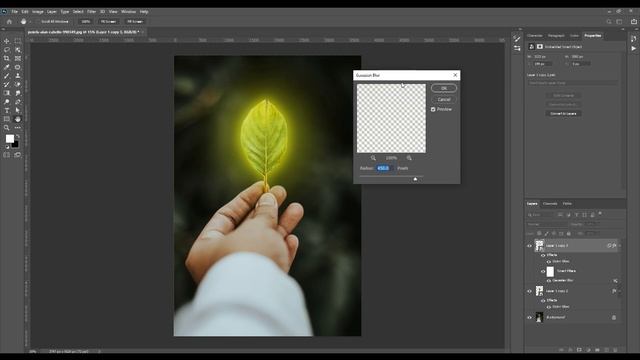Image resolution: width=640 pixels, height=360 pixels.
Task: Select the Lasso tool
Action: pyautogui.click(x=7, y=50)
